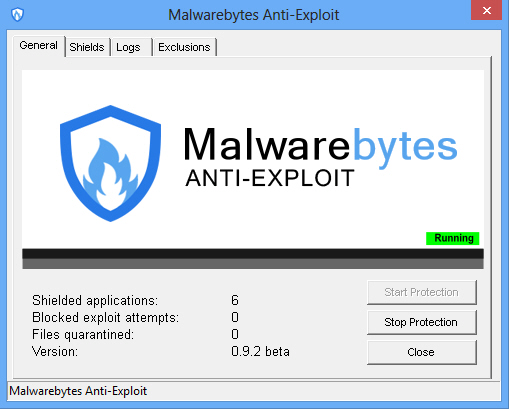Close the window with the red X
Screen dimensions: 509x409
tap(486, 10)
